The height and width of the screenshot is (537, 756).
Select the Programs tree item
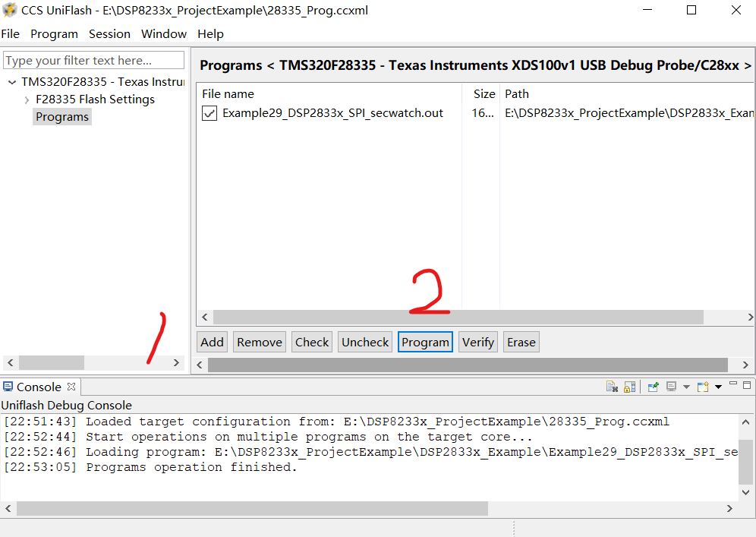pos(62,117)
